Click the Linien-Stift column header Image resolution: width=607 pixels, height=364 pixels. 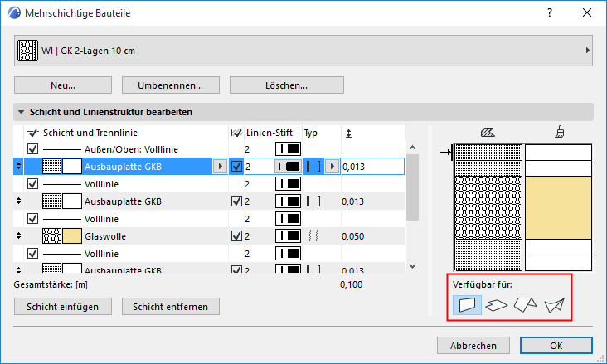tap(268, 133)
